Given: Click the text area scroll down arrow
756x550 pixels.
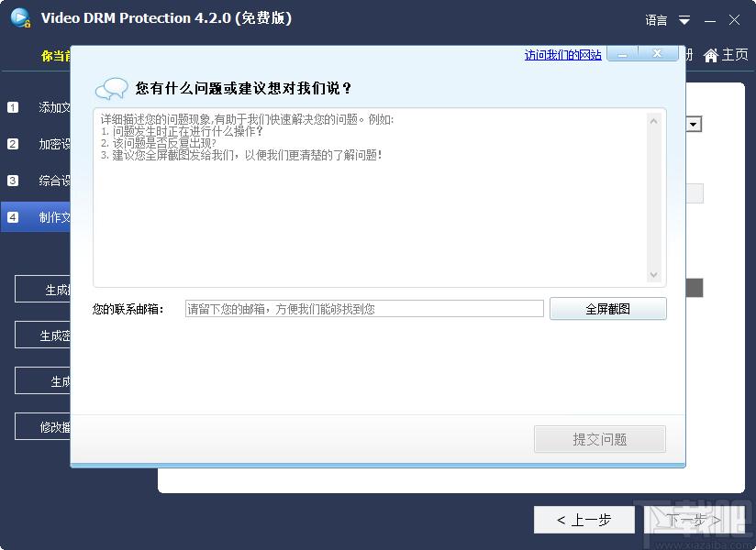Looking at the screenshot, I should pyautogui.click(x=654, y=275).
